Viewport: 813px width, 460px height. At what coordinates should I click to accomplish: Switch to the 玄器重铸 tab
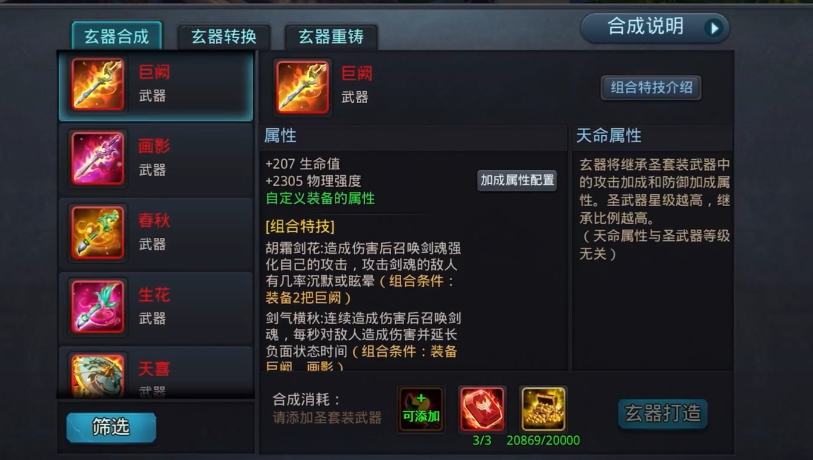331,37
